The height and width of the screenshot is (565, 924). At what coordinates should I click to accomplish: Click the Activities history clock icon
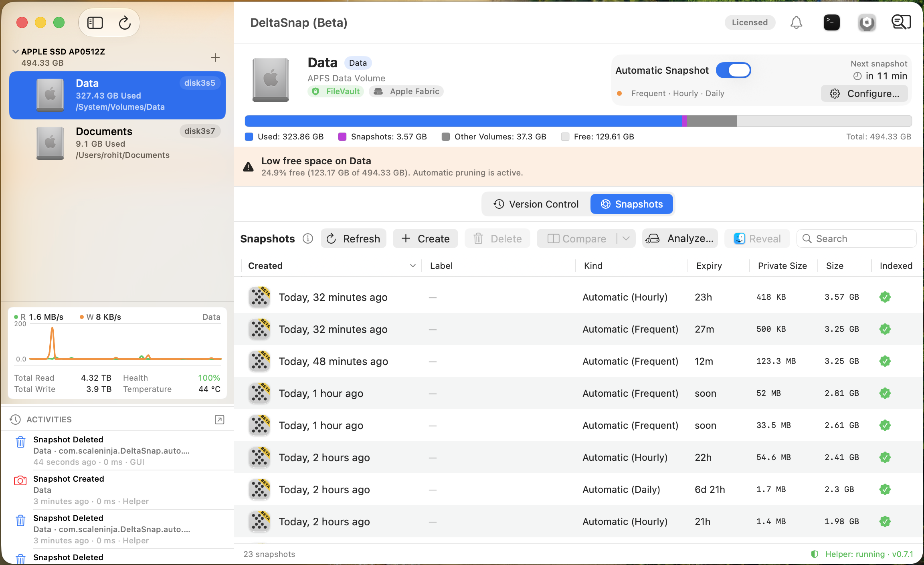(x=15, y=420)
